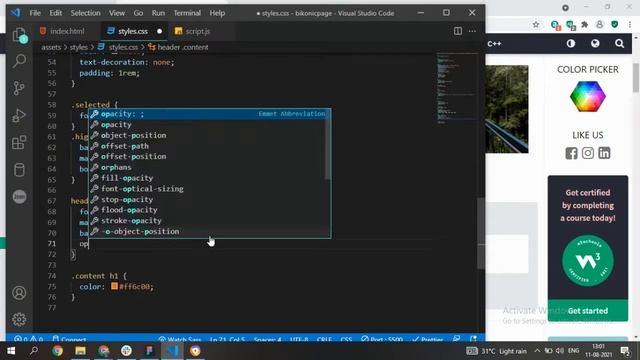Click the orange #ff6c00 color swatch
This screenshot has height=360, width=640.
pyautogui.click(x=114, y=286)
